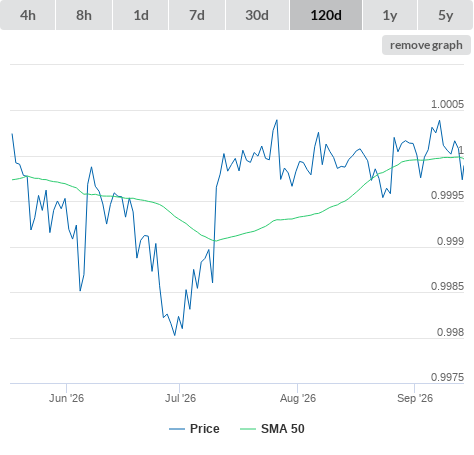Click the price peak in late July
Image resolution: width=474 pixels, height=455 pixels.
tap(277, 120)
